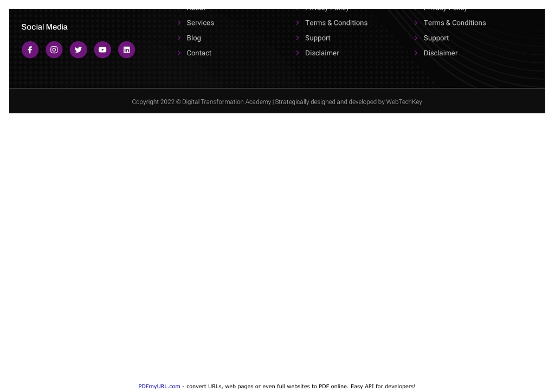Open Terms & Conditions in middle column
Screen dimensions: 555x392
click(336, 23)
